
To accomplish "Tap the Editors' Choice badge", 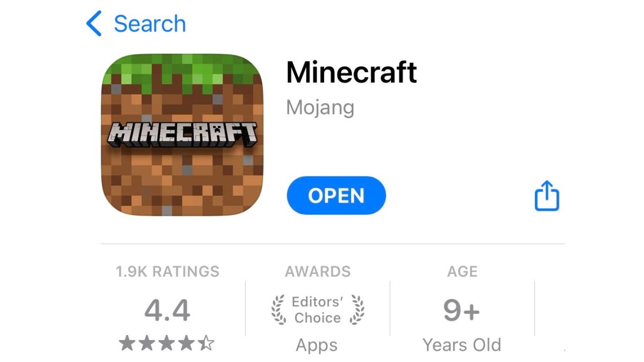I will pyautogui.click(x=317, y=310).
